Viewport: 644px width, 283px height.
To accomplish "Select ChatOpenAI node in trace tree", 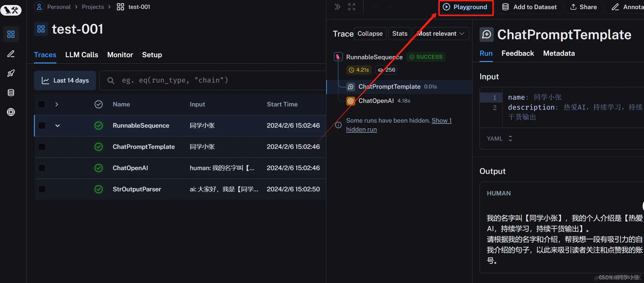I will [376, 101].
